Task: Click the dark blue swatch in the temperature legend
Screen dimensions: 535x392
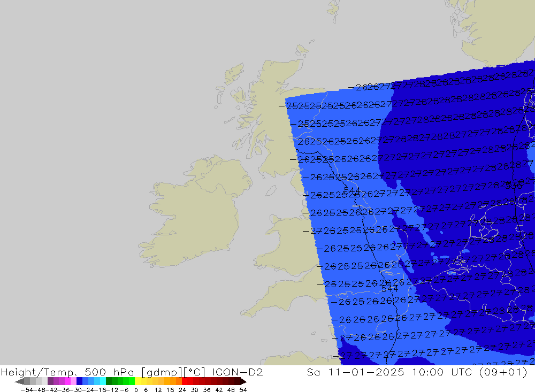Action: 80,381
